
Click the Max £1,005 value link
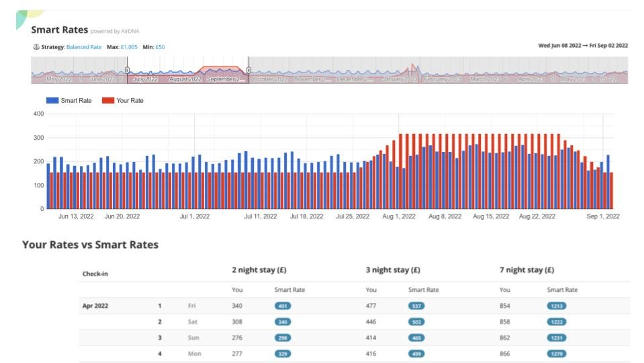pyautogui.click(x=129, y=47)
